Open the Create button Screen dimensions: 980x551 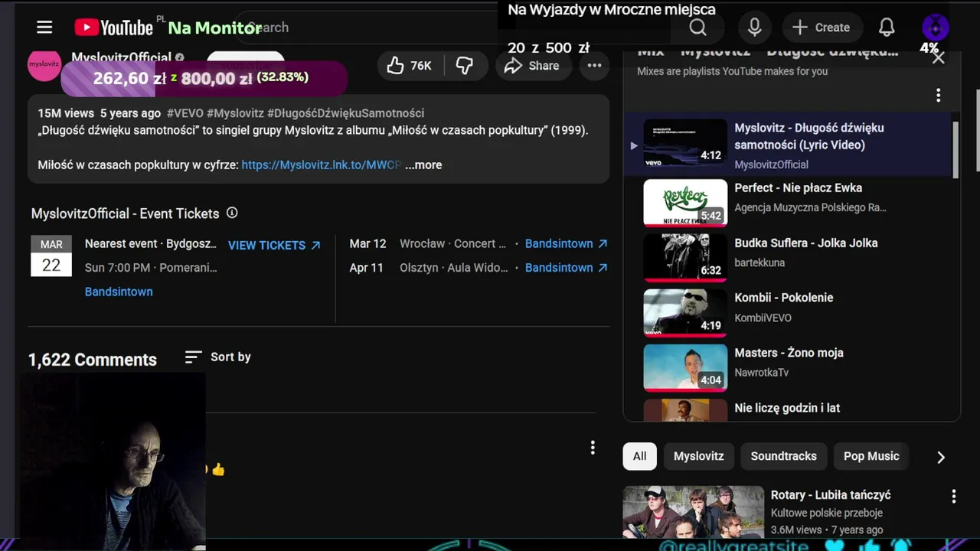(821, 28)
